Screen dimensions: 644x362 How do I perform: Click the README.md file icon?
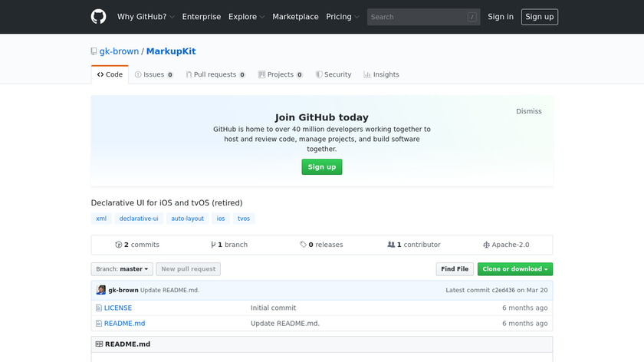tap(99, 323)
